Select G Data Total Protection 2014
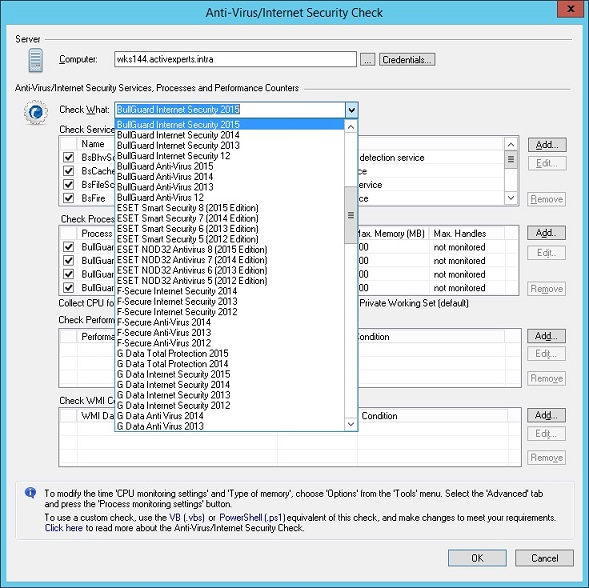Screen dimensions: 589x588 coord(230,364)
